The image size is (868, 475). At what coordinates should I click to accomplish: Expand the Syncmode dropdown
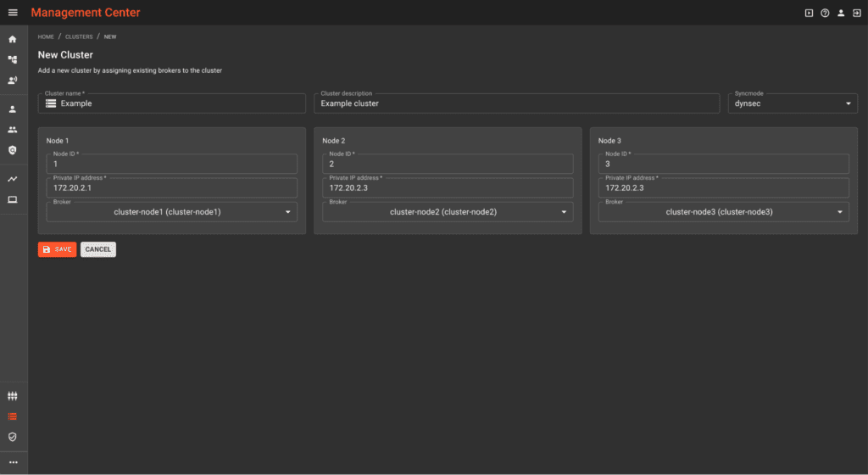coord(793,103)
